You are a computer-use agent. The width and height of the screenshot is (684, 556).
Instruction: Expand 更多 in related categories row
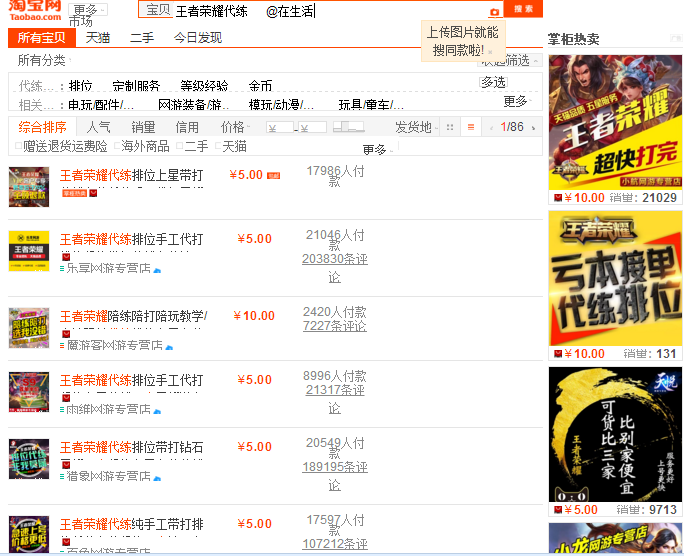(518, 101)
